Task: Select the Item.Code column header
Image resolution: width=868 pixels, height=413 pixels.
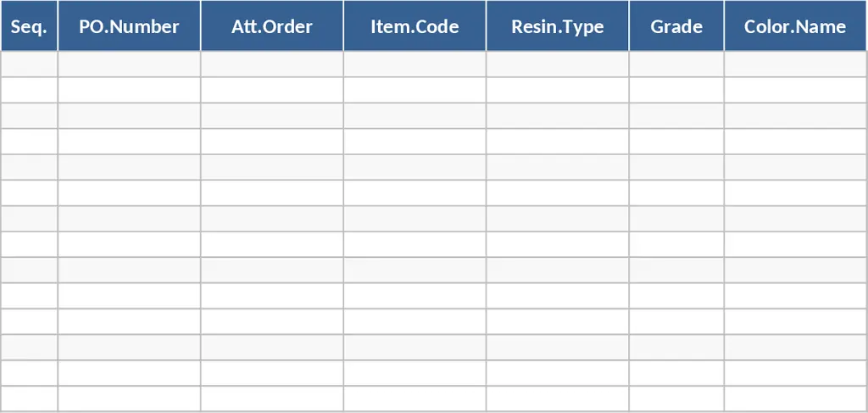Action: 415,26
